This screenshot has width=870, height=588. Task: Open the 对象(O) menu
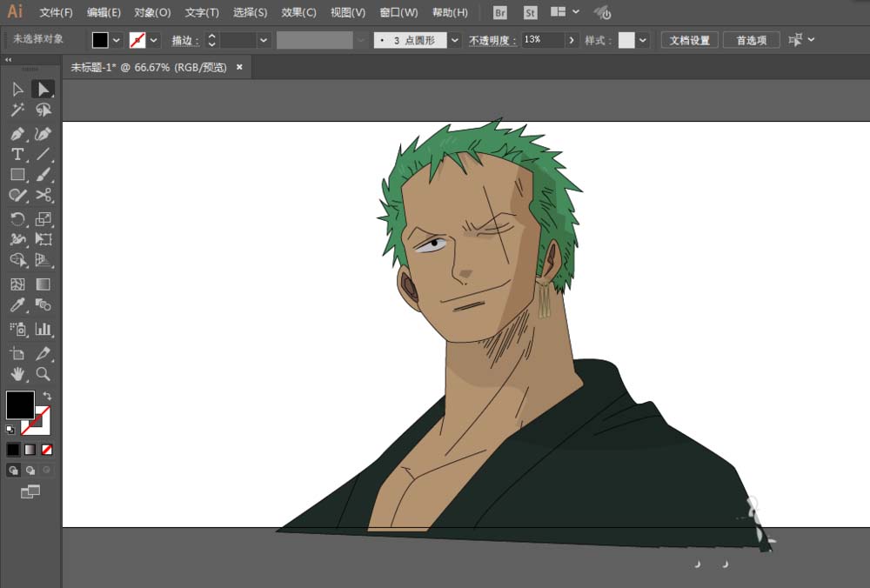152,13
